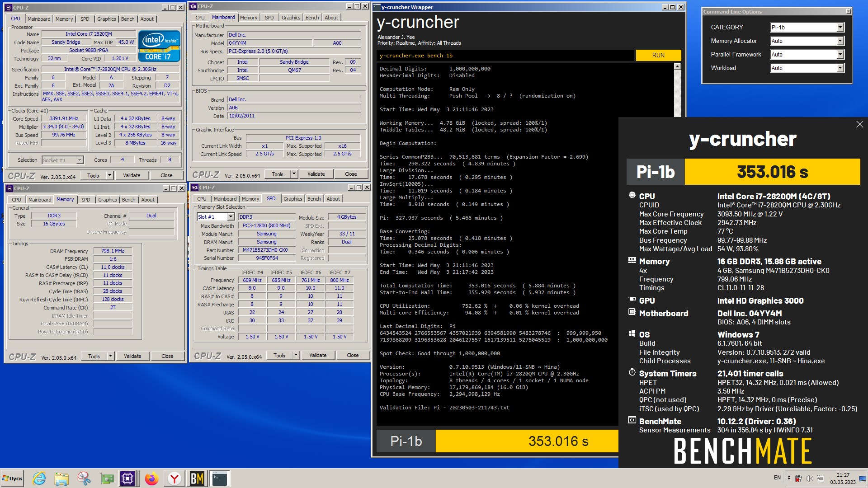The image size is (868, 488).
Task: Switch to CPU-Z via its purple taskbar icon
Action: pyautogui.click(x=127, y=478)
